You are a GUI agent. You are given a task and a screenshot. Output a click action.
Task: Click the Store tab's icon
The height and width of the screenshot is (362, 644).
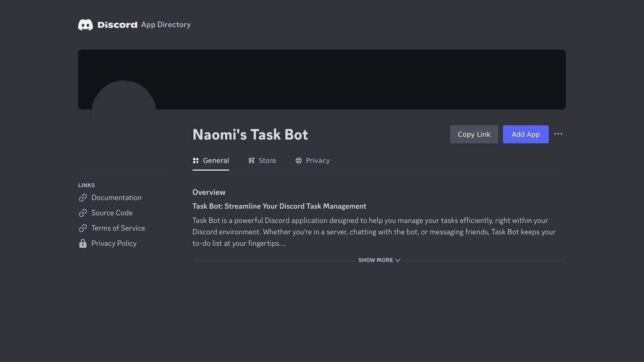pyautogui.click(x=252, y=161)
